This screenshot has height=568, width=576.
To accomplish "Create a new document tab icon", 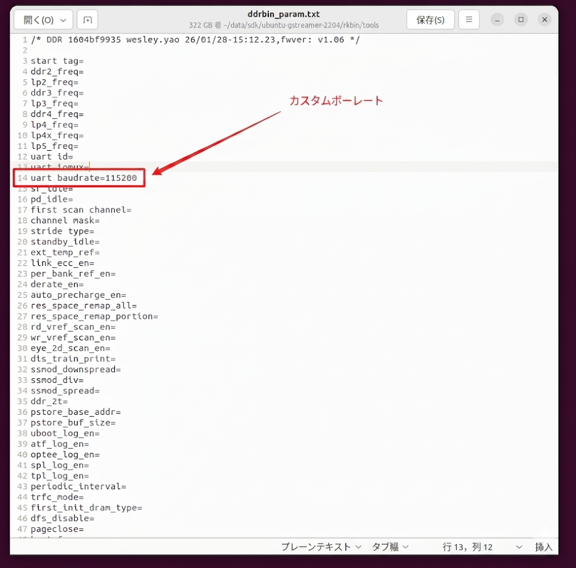I will point(87,20).
